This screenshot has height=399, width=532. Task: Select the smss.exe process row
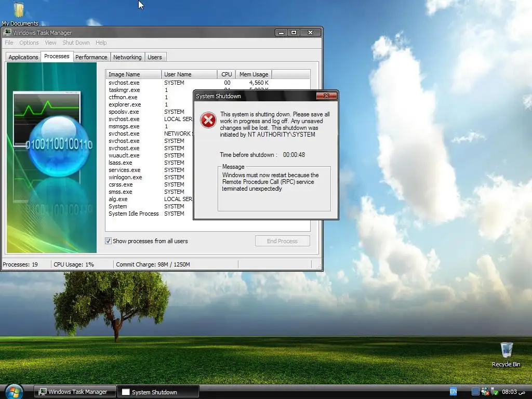149,192
